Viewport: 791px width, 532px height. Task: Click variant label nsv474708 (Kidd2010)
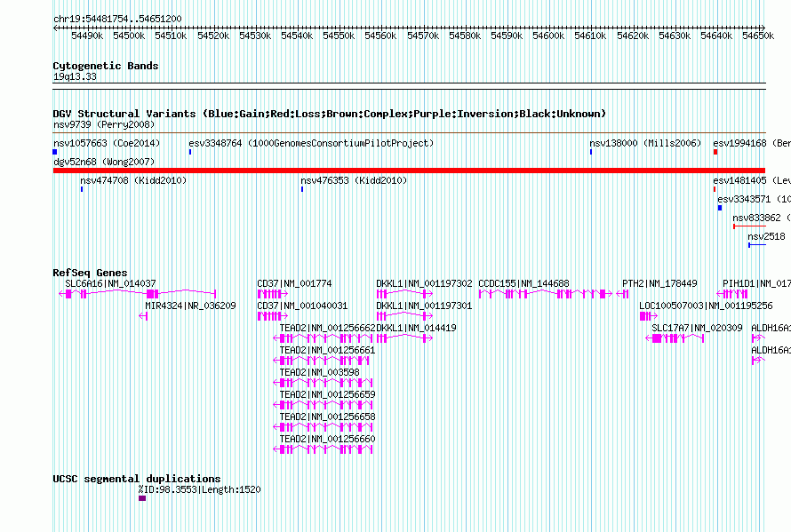(133, 180)
